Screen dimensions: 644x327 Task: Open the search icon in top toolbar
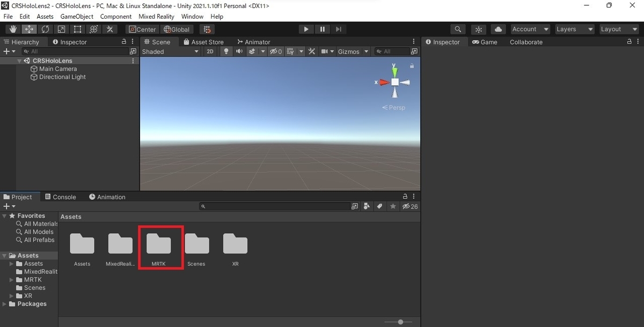[x=458, y=29]
